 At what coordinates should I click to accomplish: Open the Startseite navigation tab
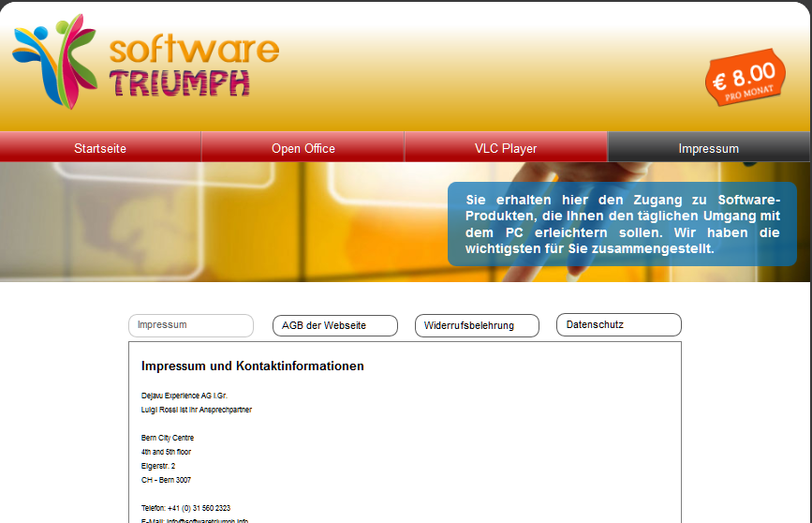tap(100, 148)
